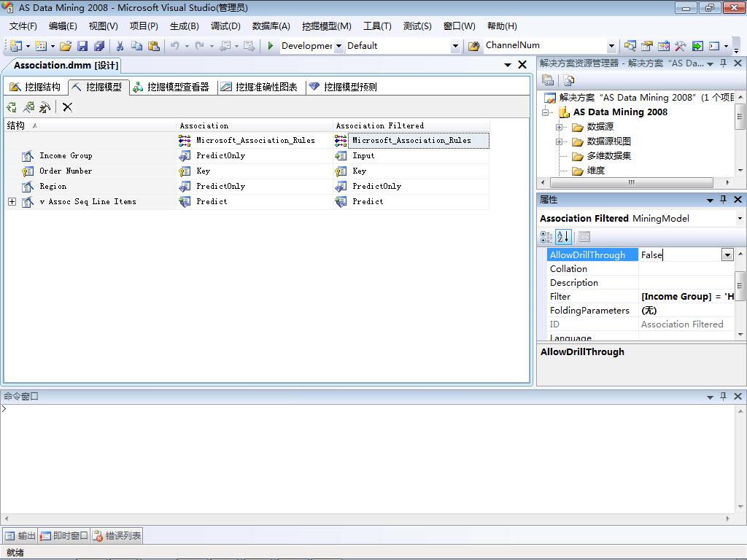Click the Show All Files icon in Solution Explorer
747x560 pixels.
pyautogui.click(x=569, y=80)
